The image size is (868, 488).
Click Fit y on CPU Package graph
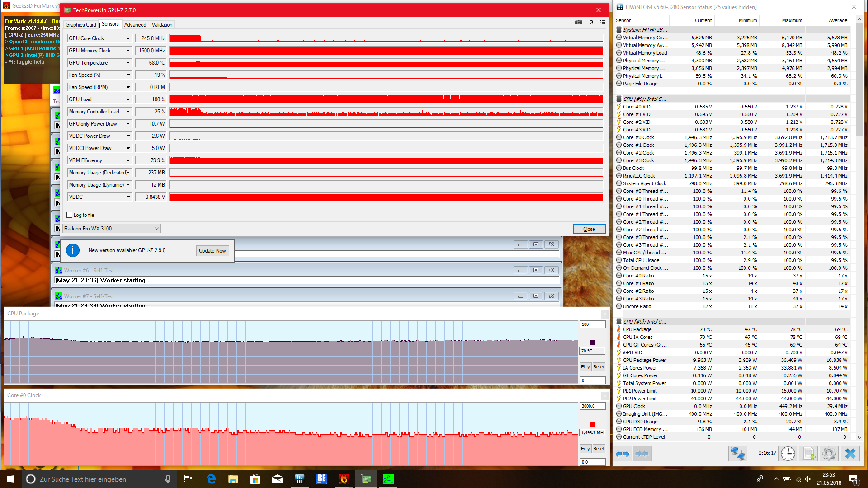[x=585, y=367]
